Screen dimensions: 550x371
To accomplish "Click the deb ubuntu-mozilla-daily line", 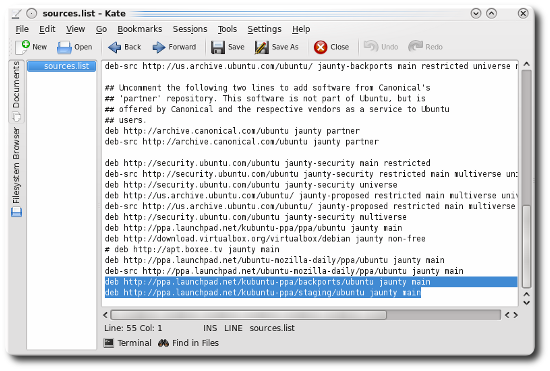I will (x=274, y=260).
